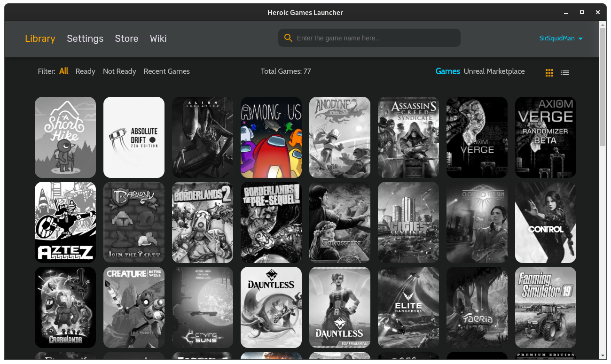Select the Dauntless Experimental cover
This screenshot has height=364, width=611.
340,307
